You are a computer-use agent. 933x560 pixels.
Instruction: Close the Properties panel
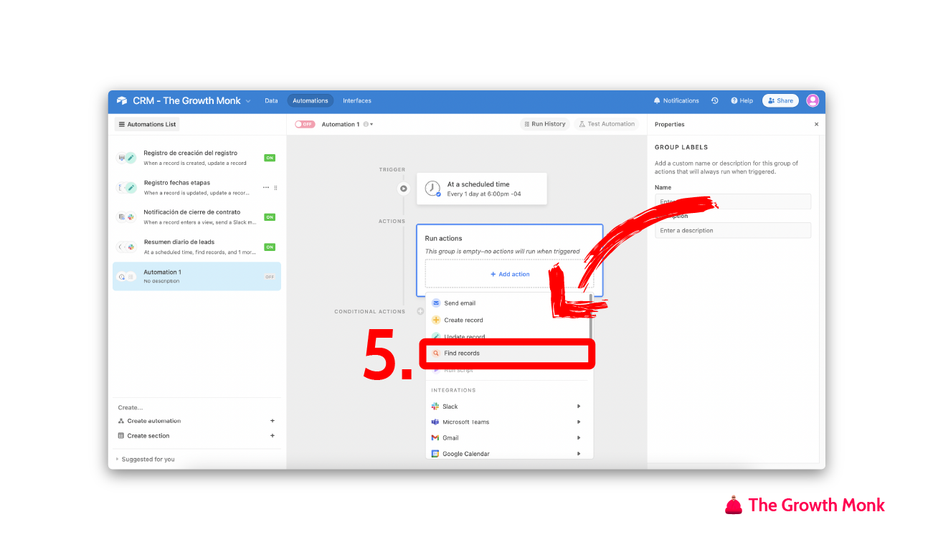[816, 124]
